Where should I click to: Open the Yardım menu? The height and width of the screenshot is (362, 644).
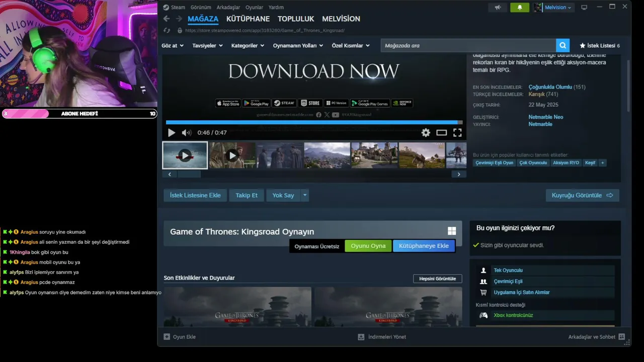pyautogui.click(x=276, y=8)
